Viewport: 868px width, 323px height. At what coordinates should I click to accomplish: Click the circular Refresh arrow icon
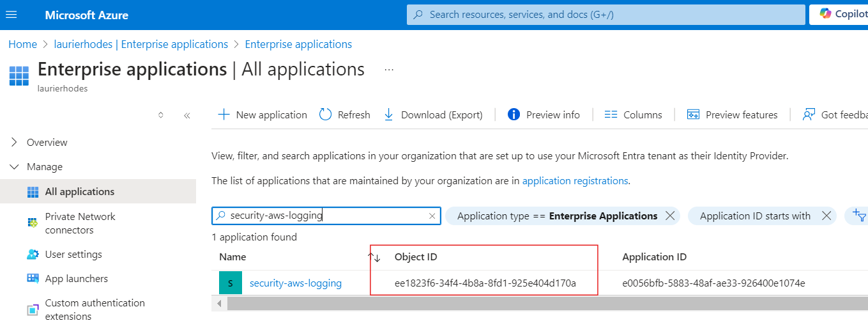click(x=325, y=114)
